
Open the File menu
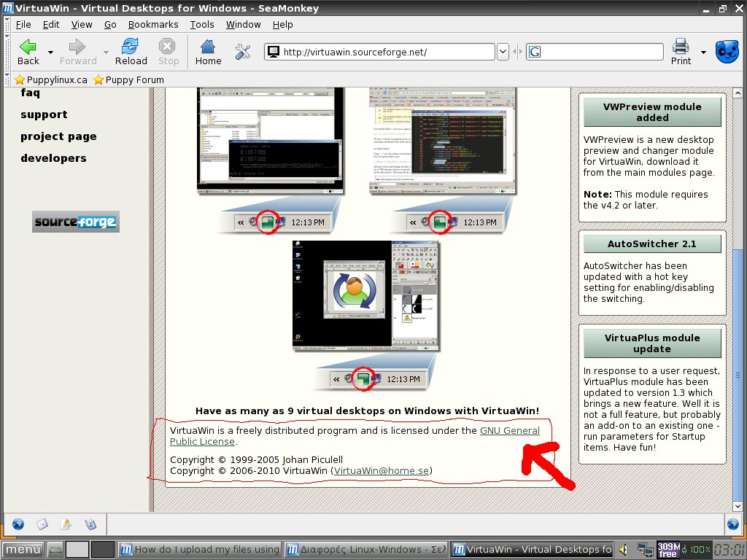coord(23,24)
